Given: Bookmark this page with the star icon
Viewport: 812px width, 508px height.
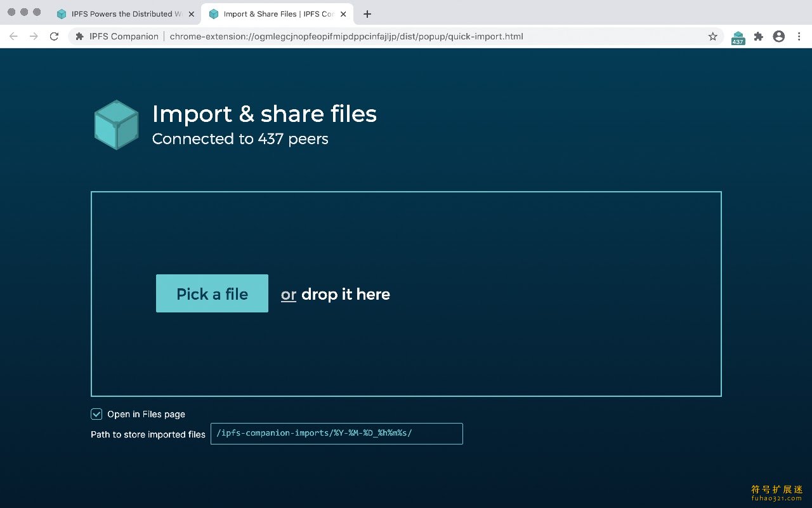Looking at the screenshot, I should [x=713, y=36].
